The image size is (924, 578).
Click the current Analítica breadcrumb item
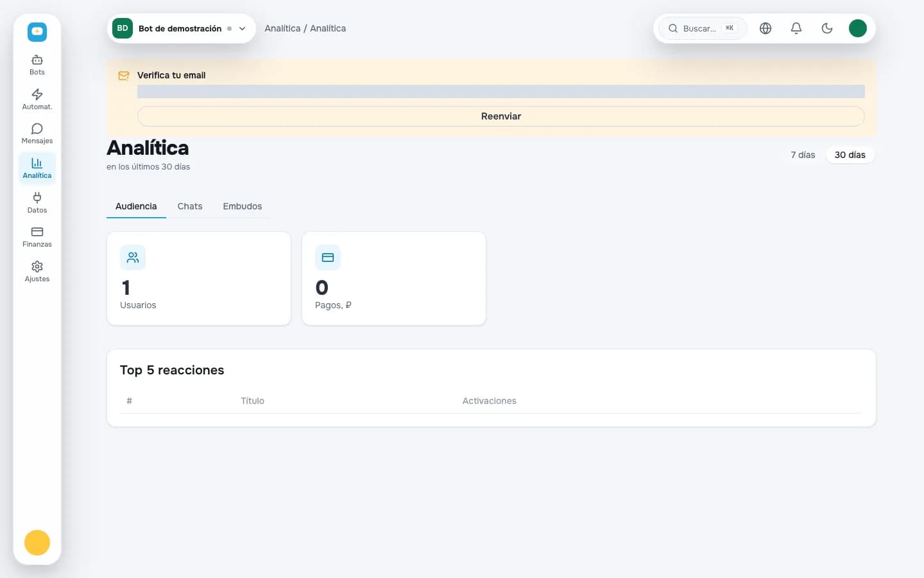tap(328, 28)
